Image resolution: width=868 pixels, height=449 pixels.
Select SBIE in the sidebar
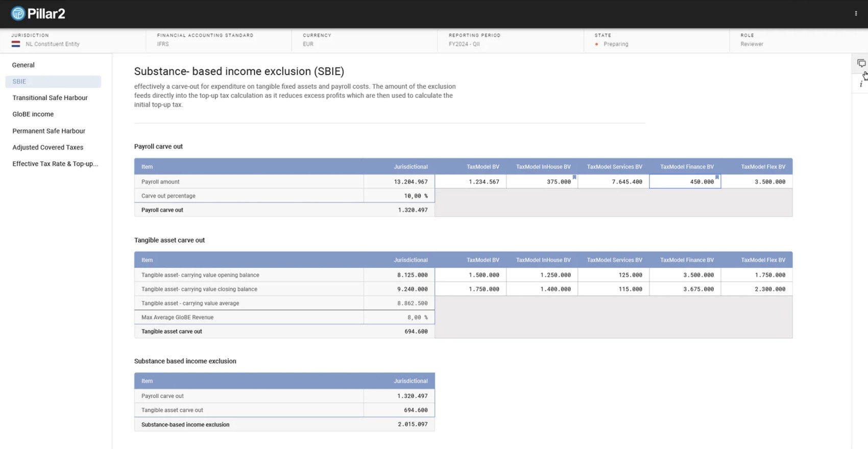coord(53,82)
